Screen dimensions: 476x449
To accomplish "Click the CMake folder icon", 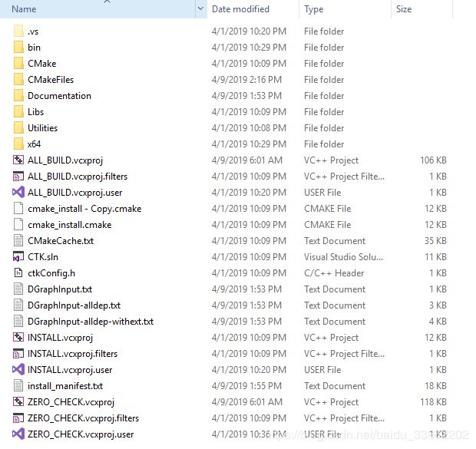I will [x=18, y=64].
